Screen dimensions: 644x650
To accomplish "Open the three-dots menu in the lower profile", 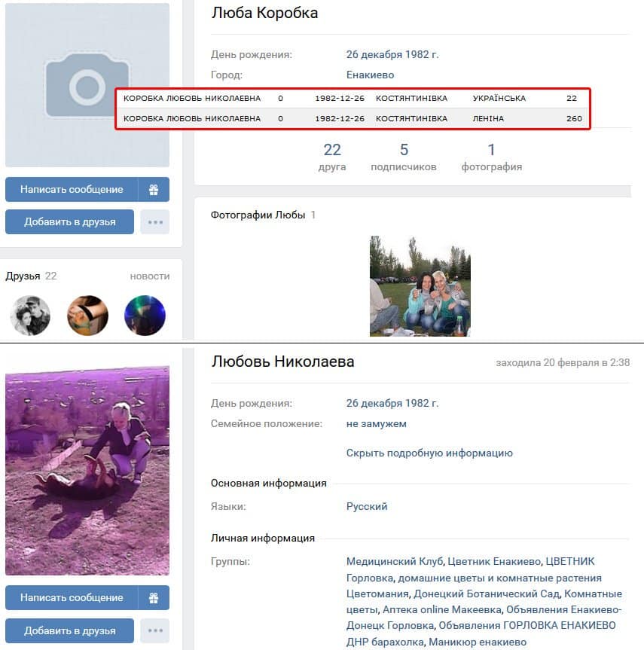I will coord(155,630).
